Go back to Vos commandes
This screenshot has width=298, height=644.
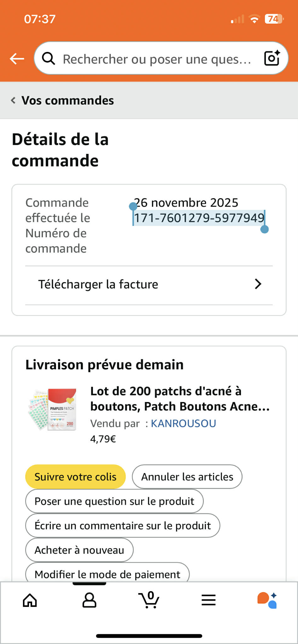click(63, 101)
